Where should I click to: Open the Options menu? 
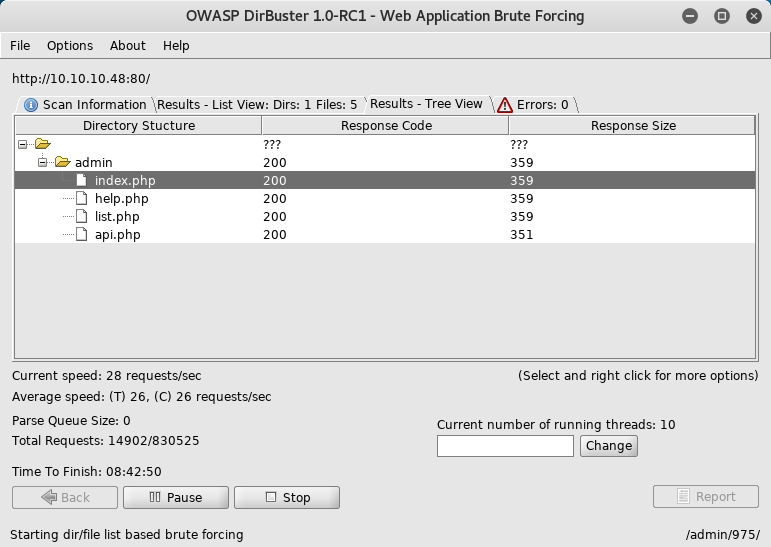70,46
